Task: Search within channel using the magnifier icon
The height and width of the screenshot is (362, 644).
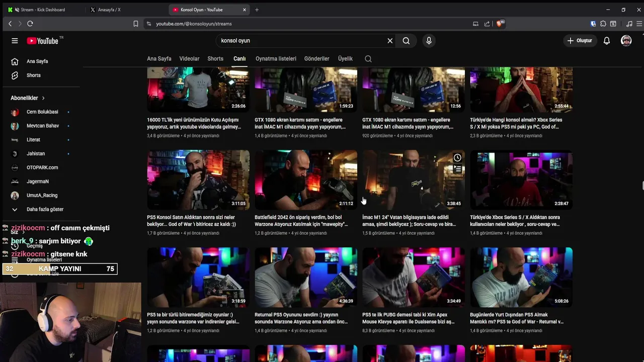Action: (368, 59)
